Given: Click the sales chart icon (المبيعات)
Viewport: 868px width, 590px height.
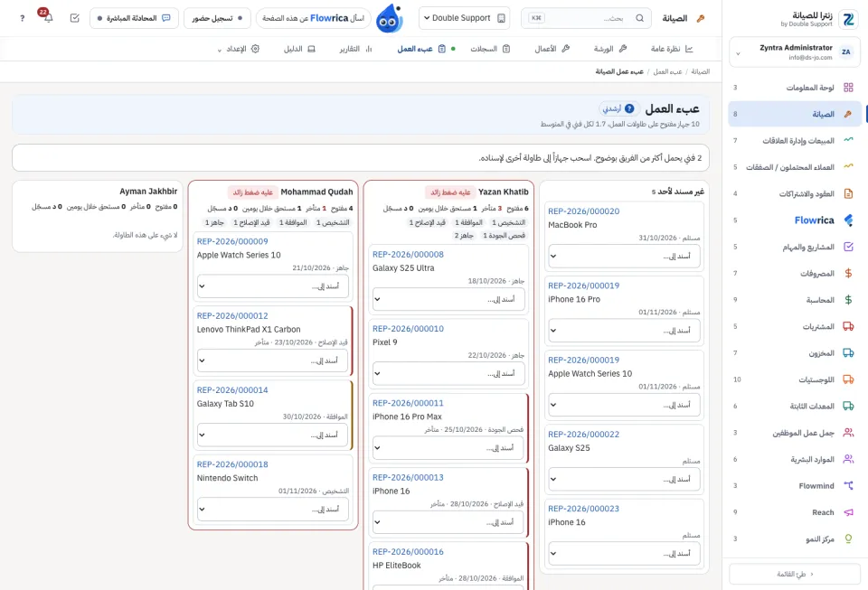Looking at the screenshot, I should click(848, 140).
